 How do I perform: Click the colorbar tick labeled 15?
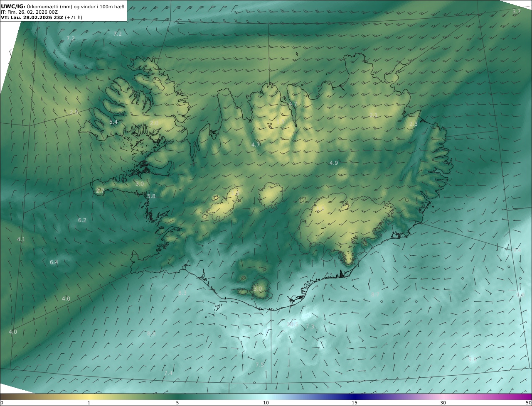[x=355, y=403]
